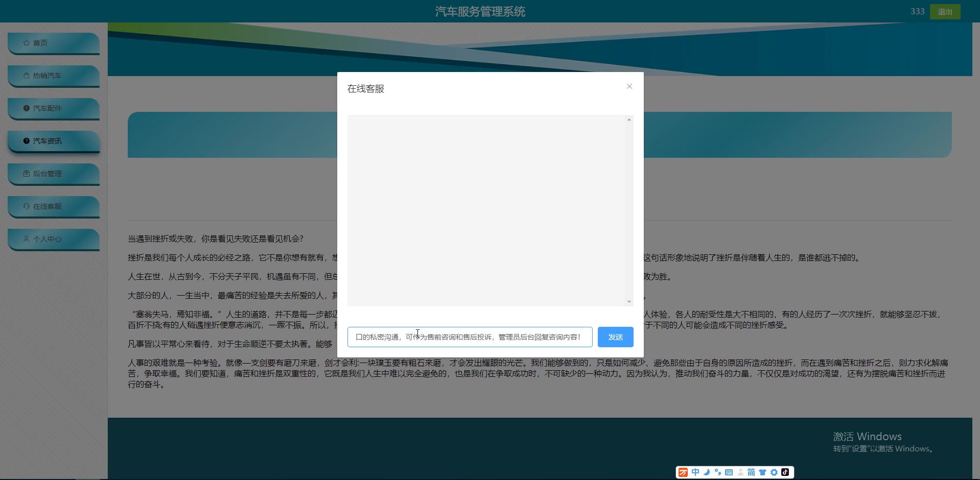Click the briefcase icon beside 后台管理
980x480 pixels.
[27, 174]
